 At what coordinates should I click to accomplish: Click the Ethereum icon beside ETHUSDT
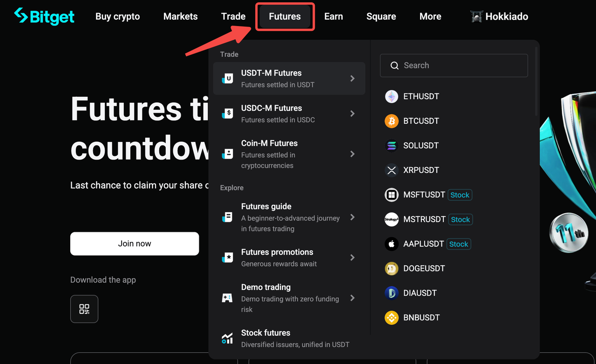[x=391, y=96]
